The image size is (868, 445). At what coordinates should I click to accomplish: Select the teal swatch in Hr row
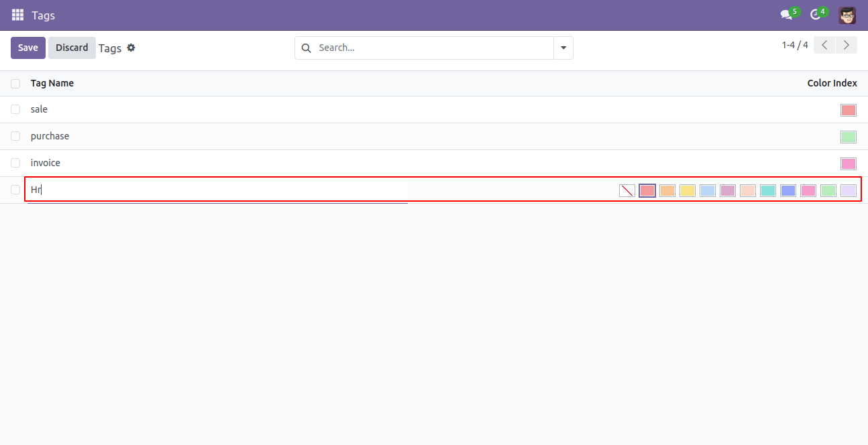click(x=768, y=190)
